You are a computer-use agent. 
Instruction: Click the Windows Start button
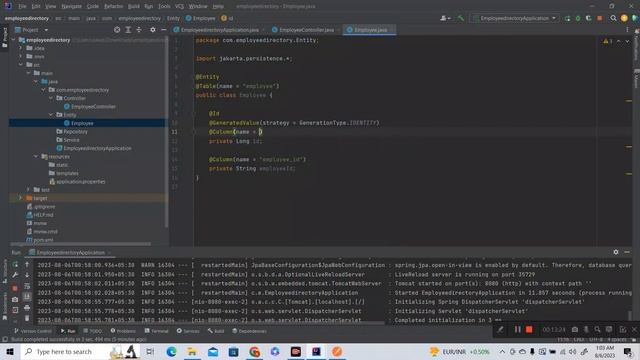pyautogui.click(x=10, y=351)
